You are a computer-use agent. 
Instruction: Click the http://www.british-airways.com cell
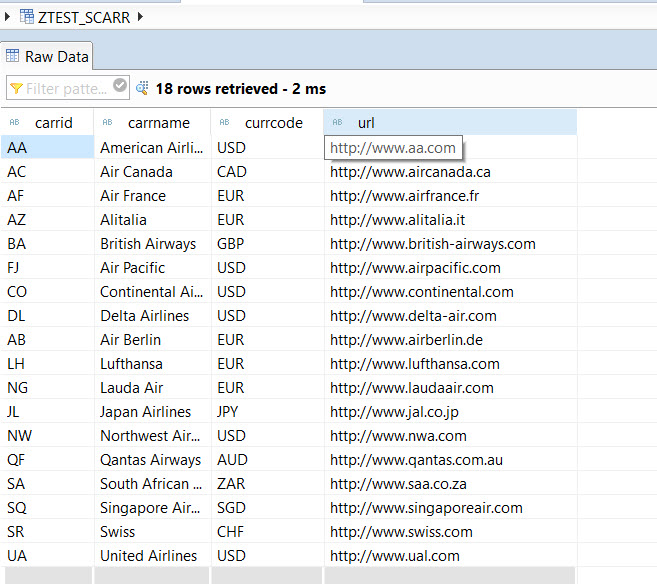pos(450,243)
